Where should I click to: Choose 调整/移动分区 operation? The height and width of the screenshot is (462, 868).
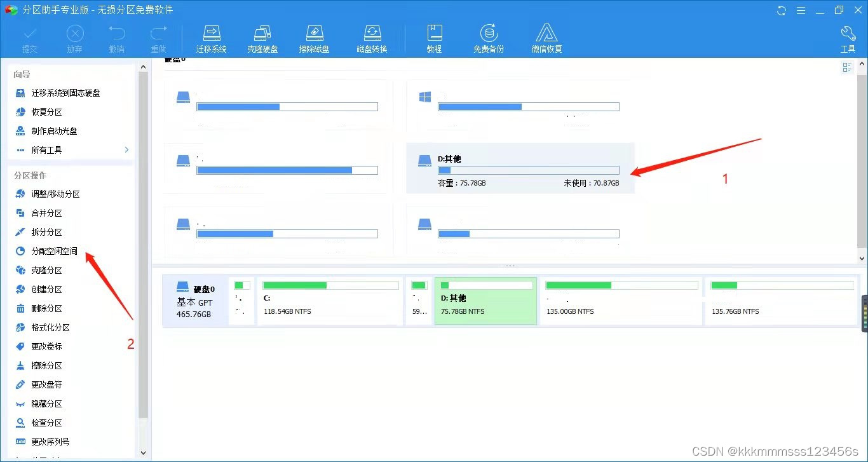55,194
